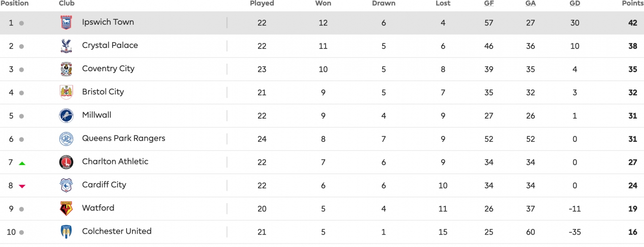Click the Millwall lion badge
644x247 pixels.
[66, 116]
